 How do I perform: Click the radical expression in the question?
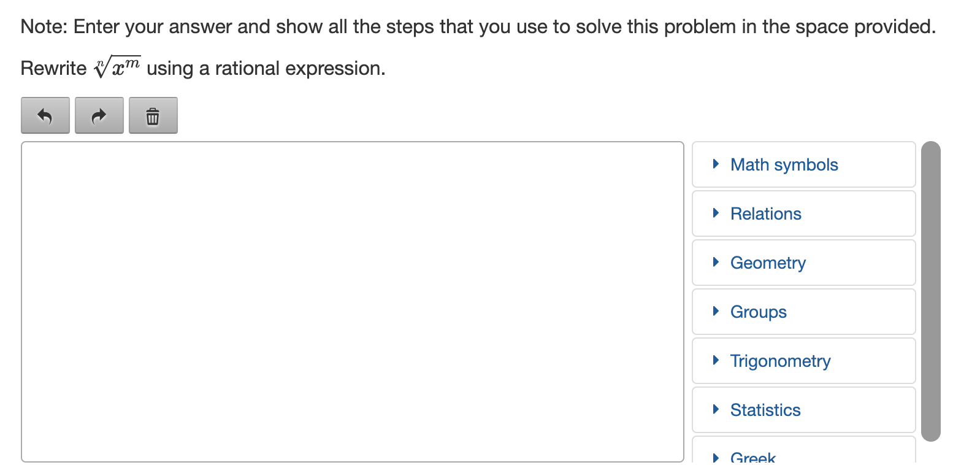click(x=117, y=67)
